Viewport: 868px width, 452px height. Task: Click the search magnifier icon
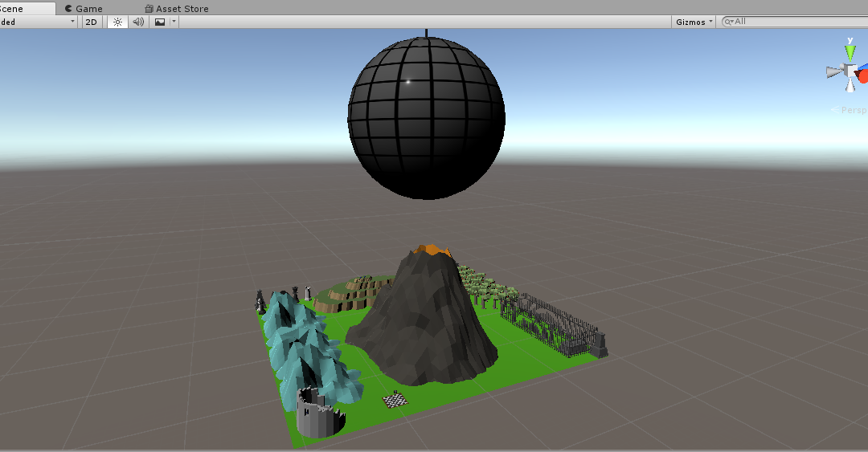point(728,22)
